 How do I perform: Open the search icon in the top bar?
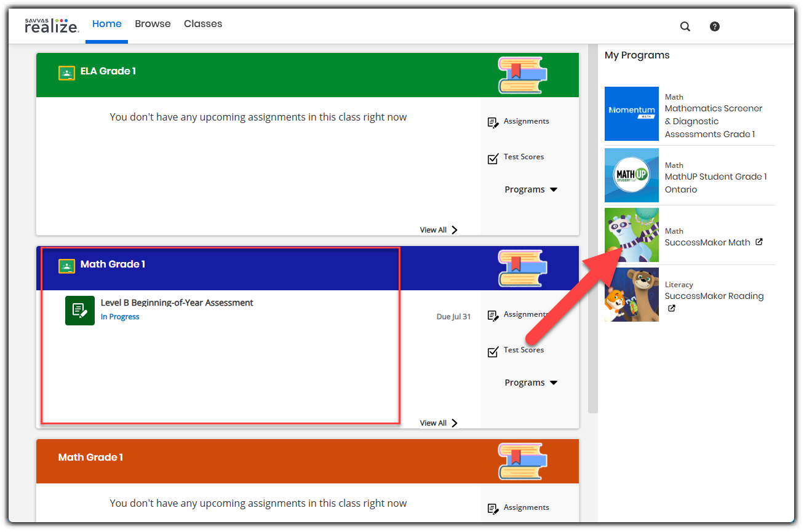[685, 26]
